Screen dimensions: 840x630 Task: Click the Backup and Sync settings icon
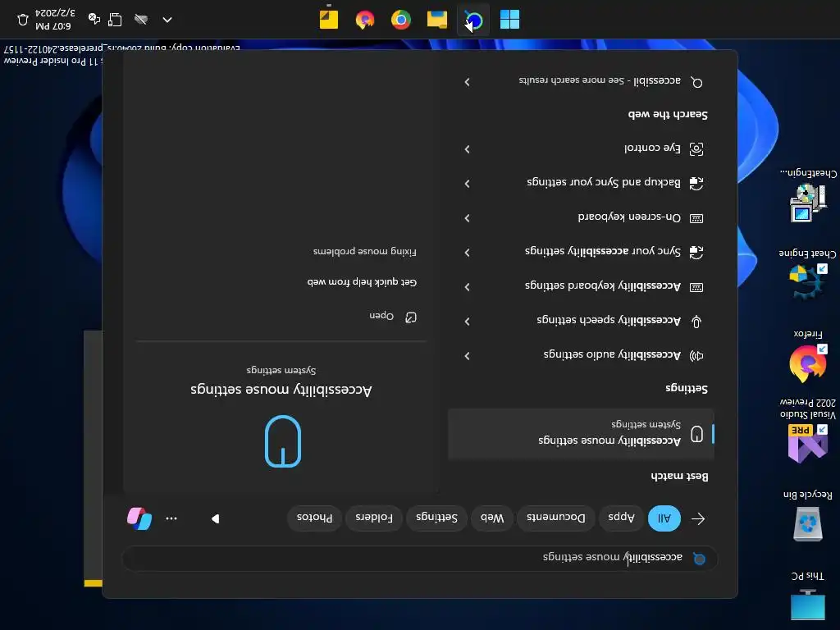[x=696, y=183]
